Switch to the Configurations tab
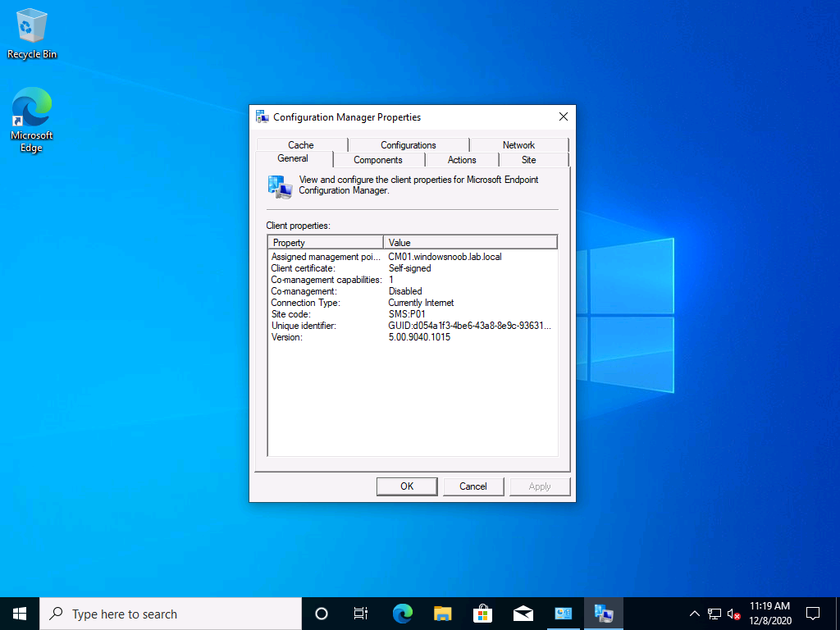Viewport: 840px width, 630px height. pyautogui.click(x=409, y=145)
